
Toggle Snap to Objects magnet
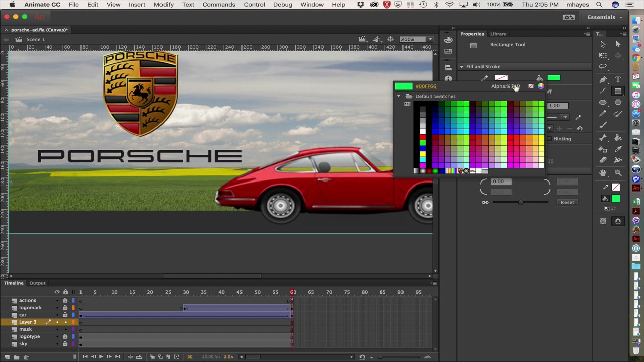click(618, 221)
